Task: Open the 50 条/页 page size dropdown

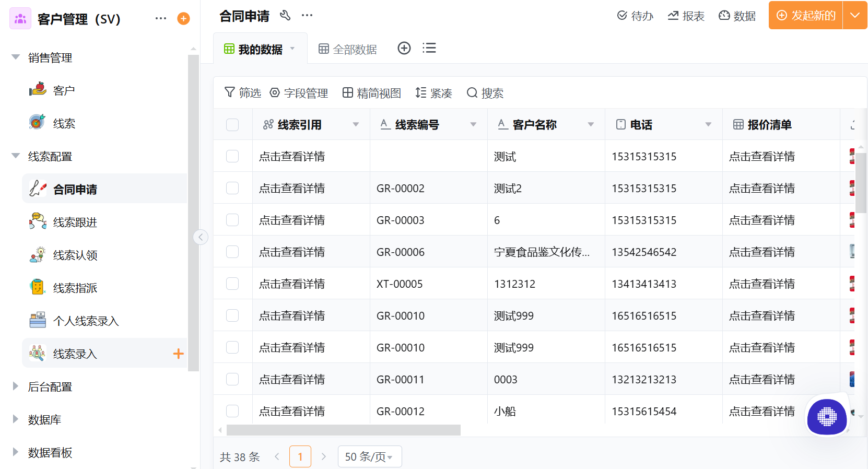Action: (370, 456)
